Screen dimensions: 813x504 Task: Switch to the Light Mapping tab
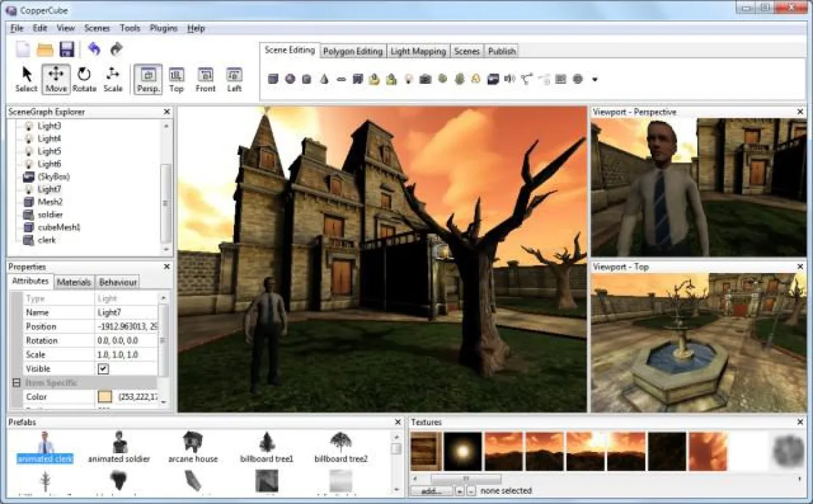[x=418, y=51]
